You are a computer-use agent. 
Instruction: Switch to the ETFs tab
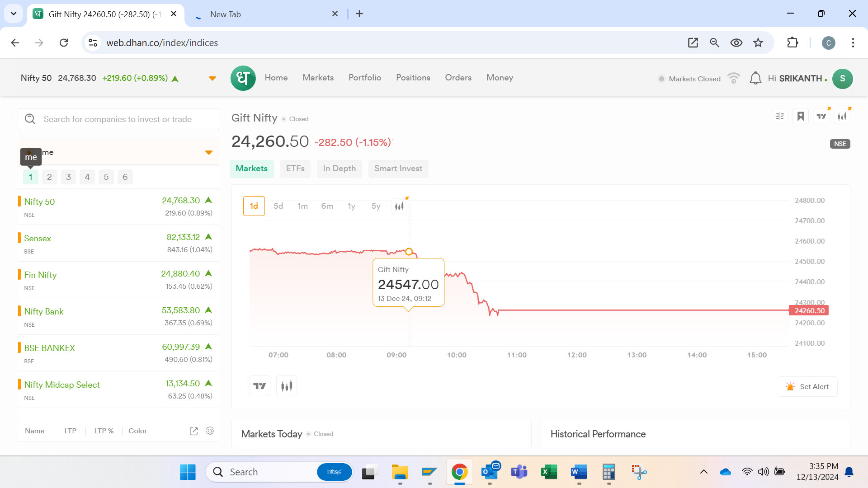coord(295,169)
